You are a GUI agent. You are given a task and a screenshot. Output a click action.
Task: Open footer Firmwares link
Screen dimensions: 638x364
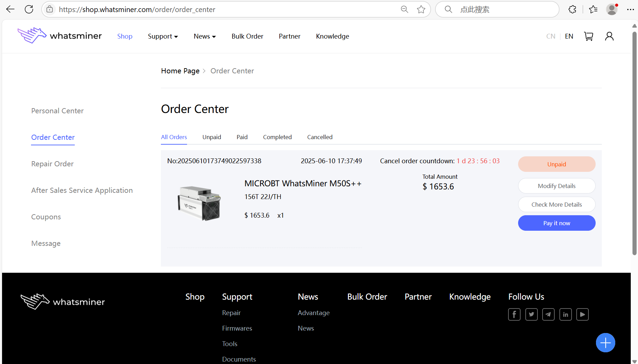coord(237,328)
